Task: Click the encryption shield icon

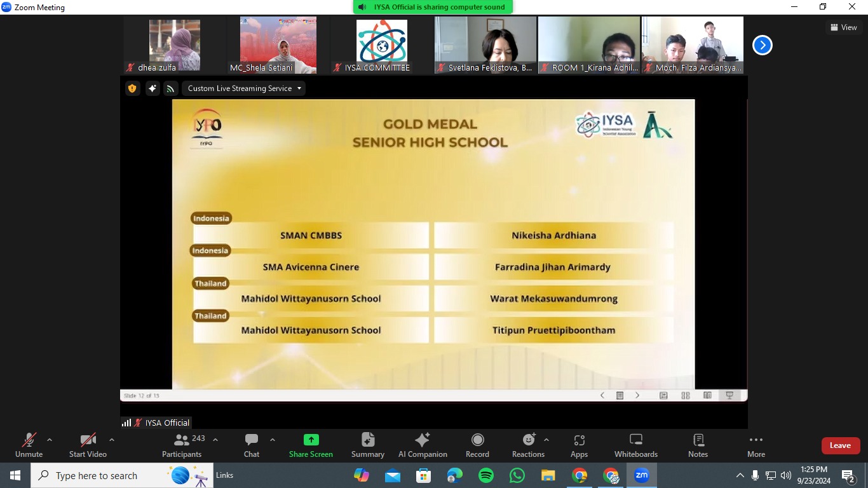Action: click(x=132, y=88)
